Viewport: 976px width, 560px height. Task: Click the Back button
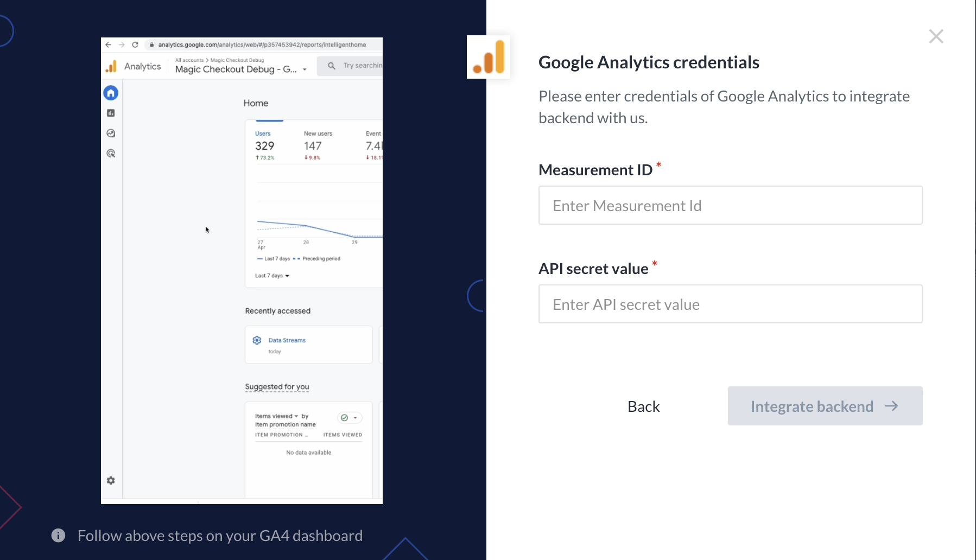coord(643,406)
